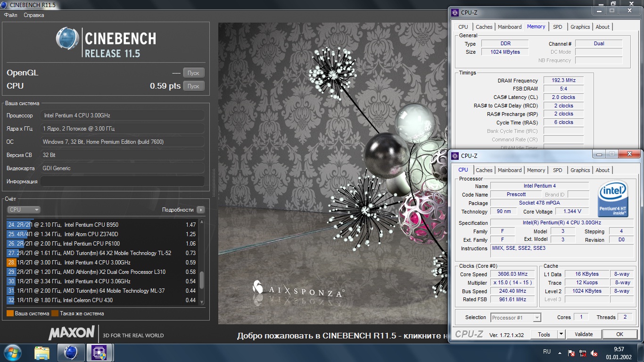The image size is (644, 362).
Task: Switch to CPU-Z via taskbar icon
Action: pyautogui.click(x=99, y=353)
